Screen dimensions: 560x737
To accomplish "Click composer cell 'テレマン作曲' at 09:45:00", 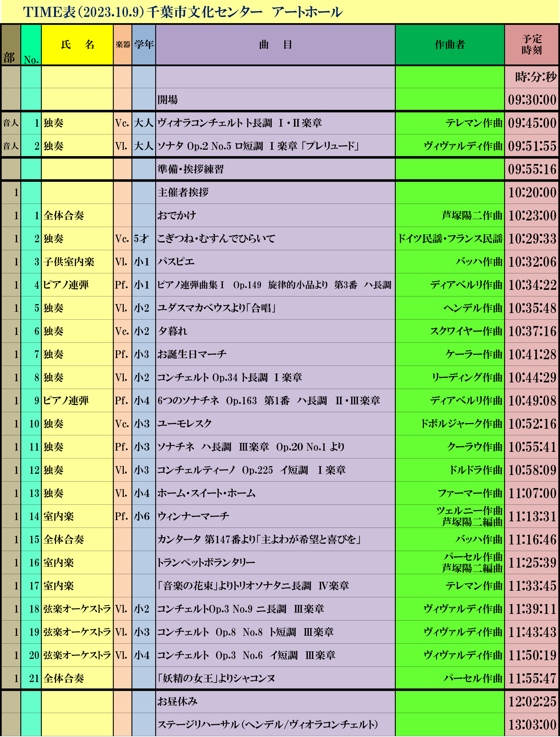I will click(450, 123).
